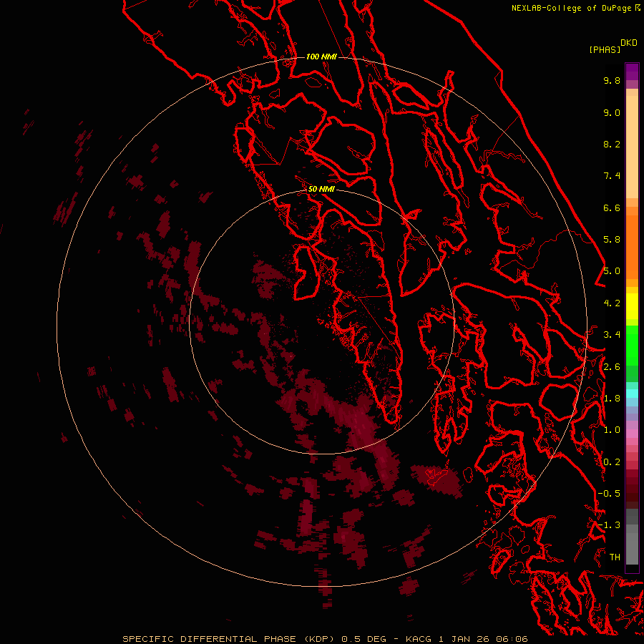Pick the yellow band of the color scale

[x=632, y=306]
